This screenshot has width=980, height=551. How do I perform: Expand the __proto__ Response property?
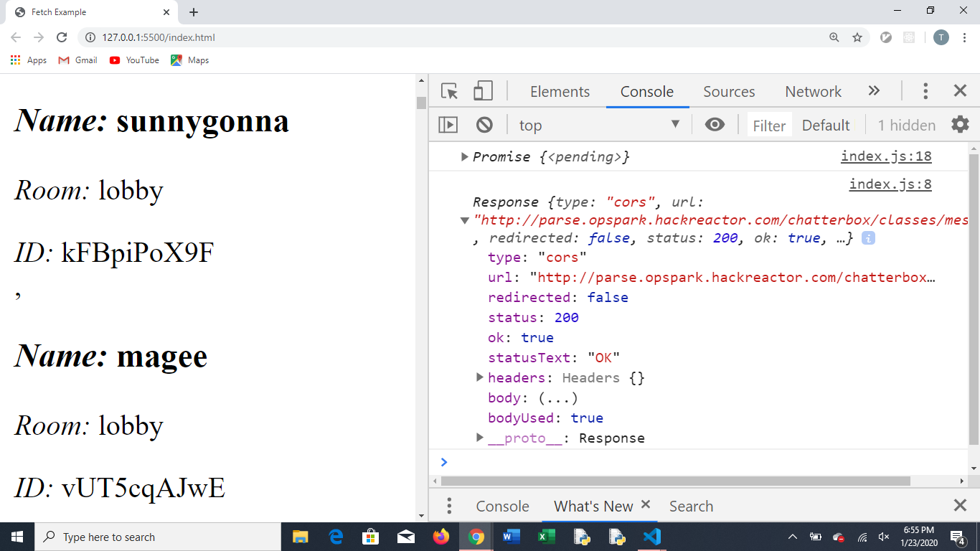480,438
